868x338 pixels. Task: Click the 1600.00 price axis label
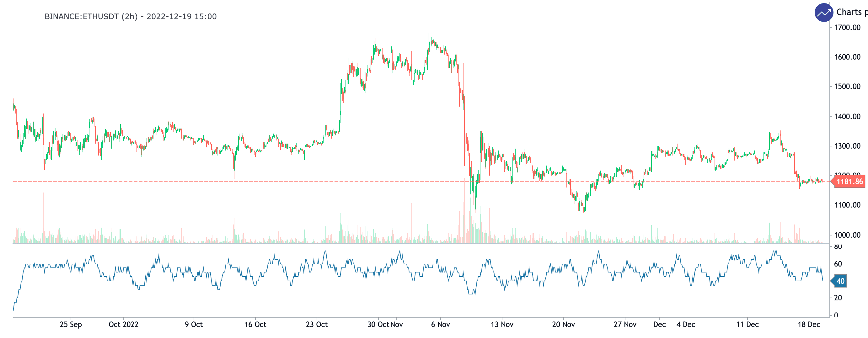(x=847, y=57)
